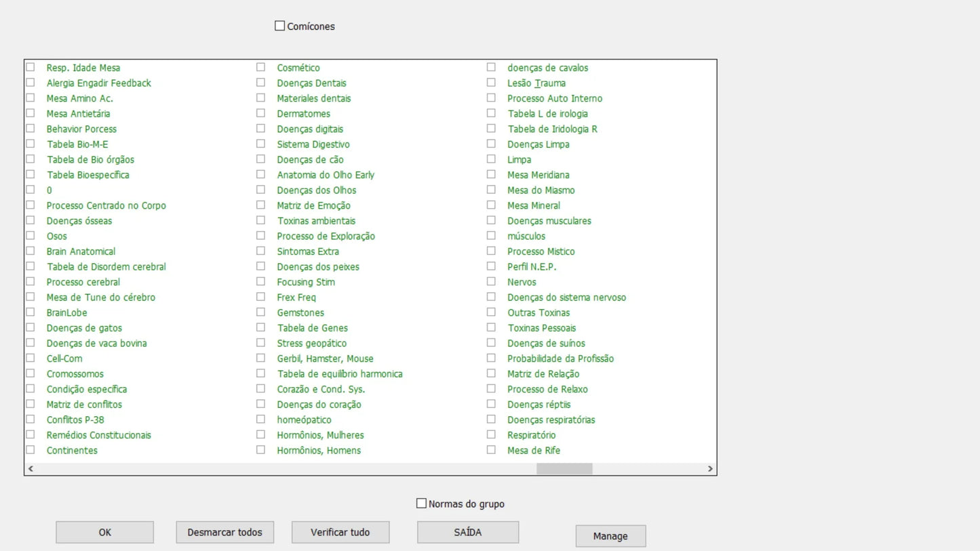The image size is (980, 551).
Task: Check the Gemstones option
Action: coord(260,312)
